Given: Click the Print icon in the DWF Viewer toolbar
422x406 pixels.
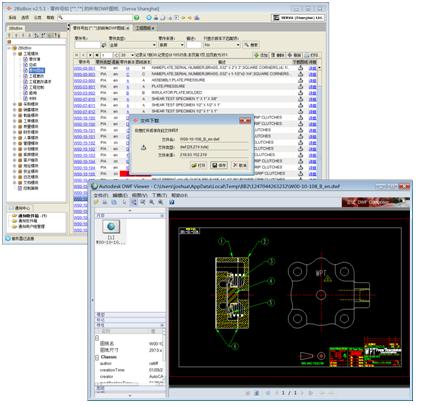Looking at the screenshot, I should point(105,202).
